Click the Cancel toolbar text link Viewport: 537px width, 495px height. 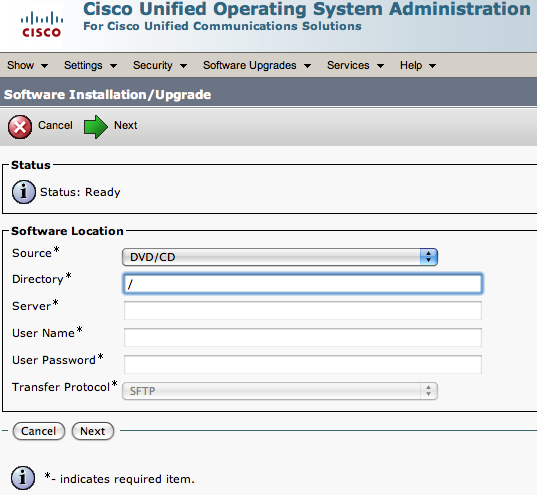coord(55,125)
